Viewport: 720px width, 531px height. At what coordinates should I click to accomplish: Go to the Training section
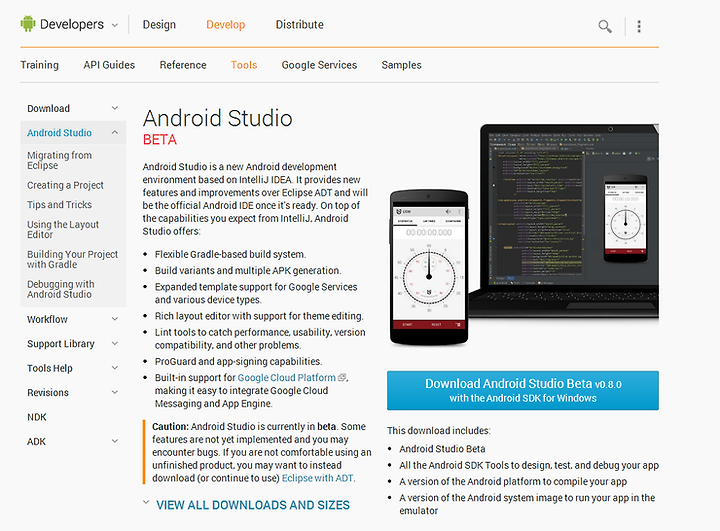coord(39,65)
